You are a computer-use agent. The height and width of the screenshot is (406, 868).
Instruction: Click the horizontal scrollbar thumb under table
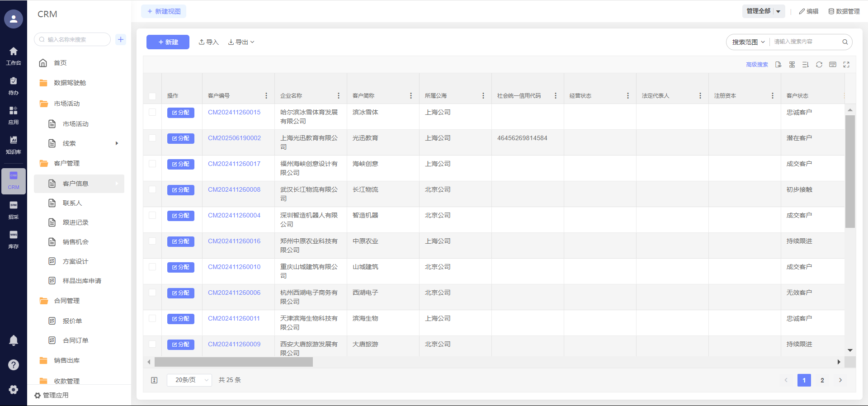233,362
